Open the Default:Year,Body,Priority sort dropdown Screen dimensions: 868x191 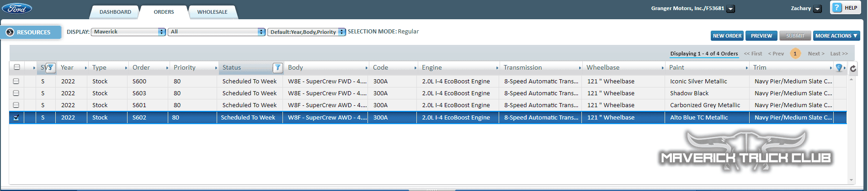306,32
